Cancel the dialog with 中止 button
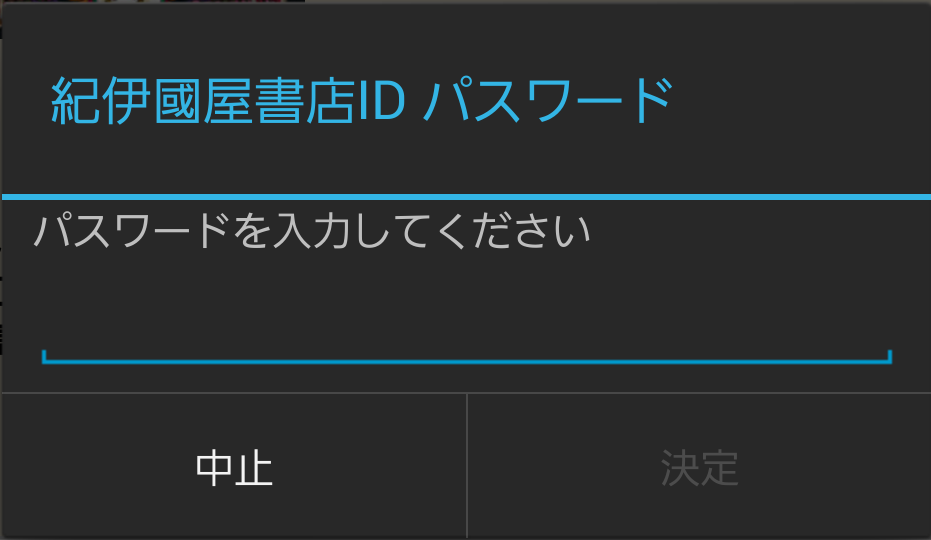Screen dimensions: 931x540 click(x=234, y=466)
